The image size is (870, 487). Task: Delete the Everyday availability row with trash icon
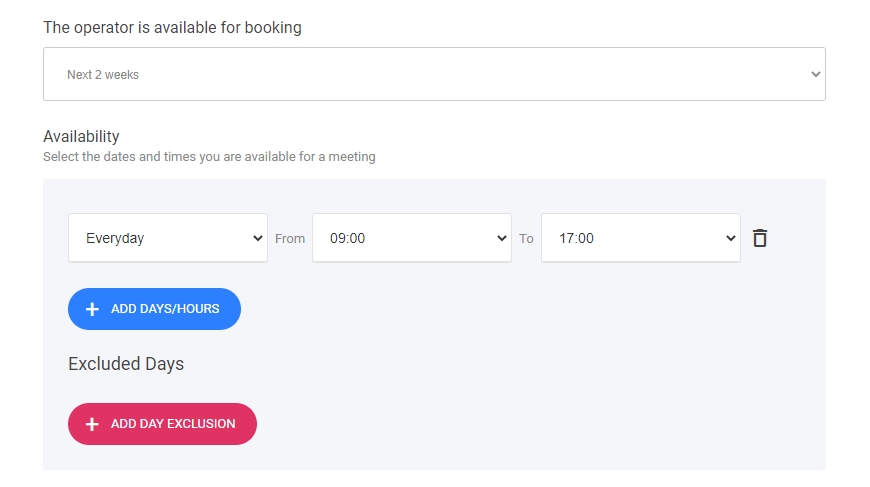760,238
